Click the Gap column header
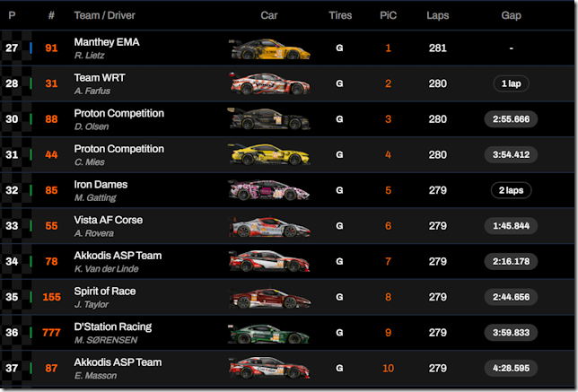The image size is (578, 392). click(x=511, y=15)
